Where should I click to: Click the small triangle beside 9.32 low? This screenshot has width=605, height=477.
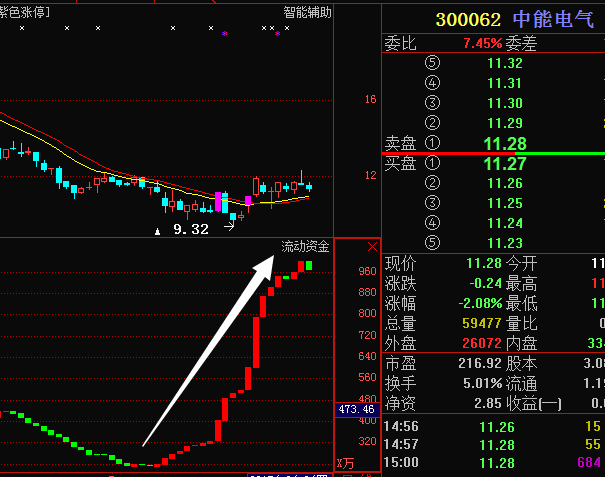[x=156, y=230]
